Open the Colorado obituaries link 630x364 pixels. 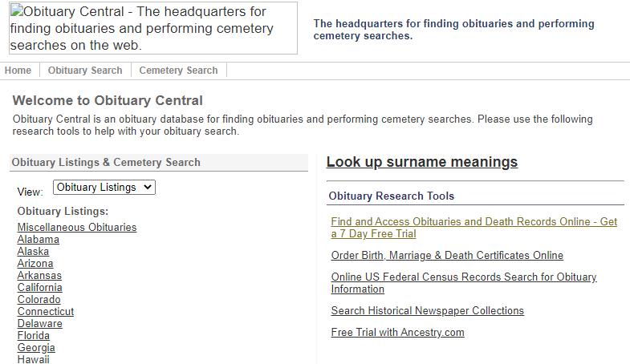point(39,299)
